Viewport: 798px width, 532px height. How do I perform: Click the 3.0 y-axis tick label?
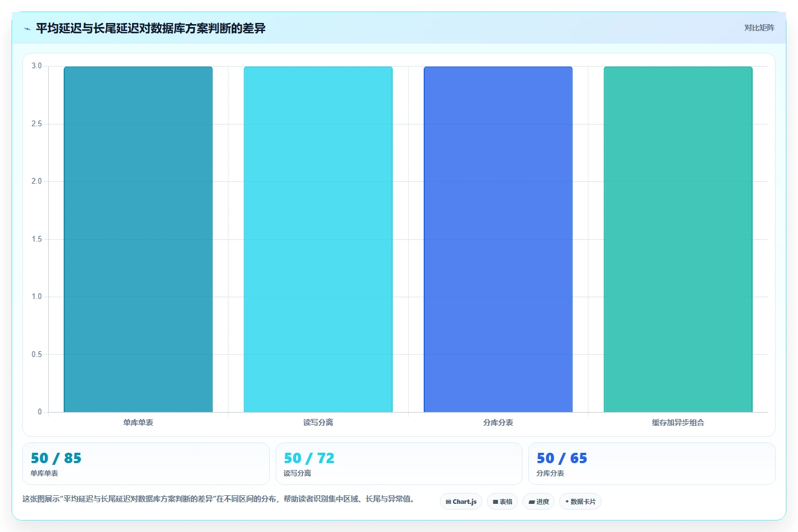[x=37, y=66]
